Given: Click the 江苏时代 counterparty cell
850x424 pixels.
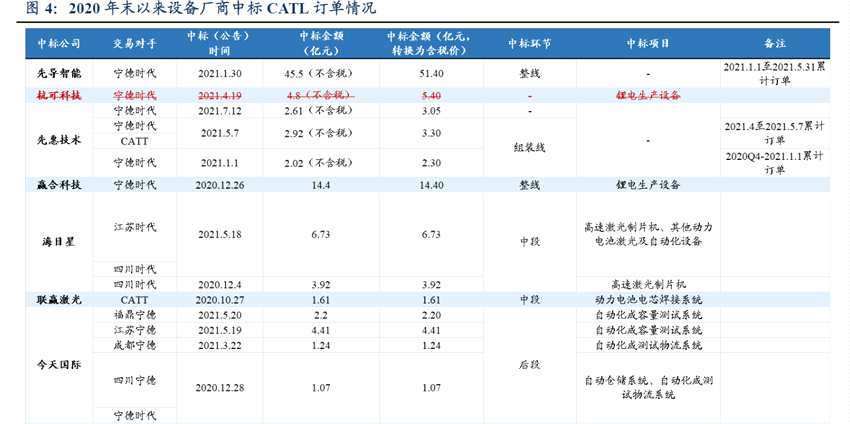Looking at the screenshot, I should click(x=134, y=227).
